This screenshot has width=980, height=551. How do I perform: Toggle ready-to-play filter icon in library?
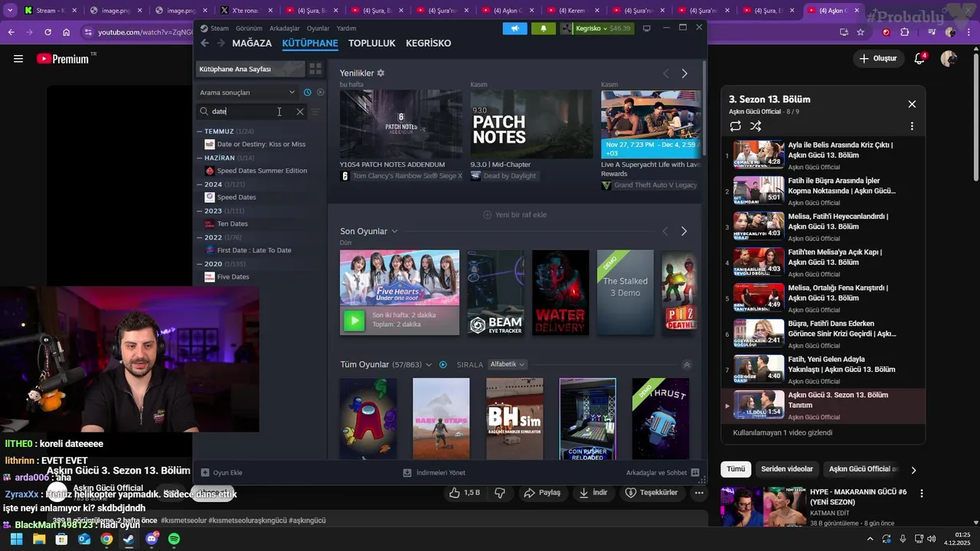point(320,93)
